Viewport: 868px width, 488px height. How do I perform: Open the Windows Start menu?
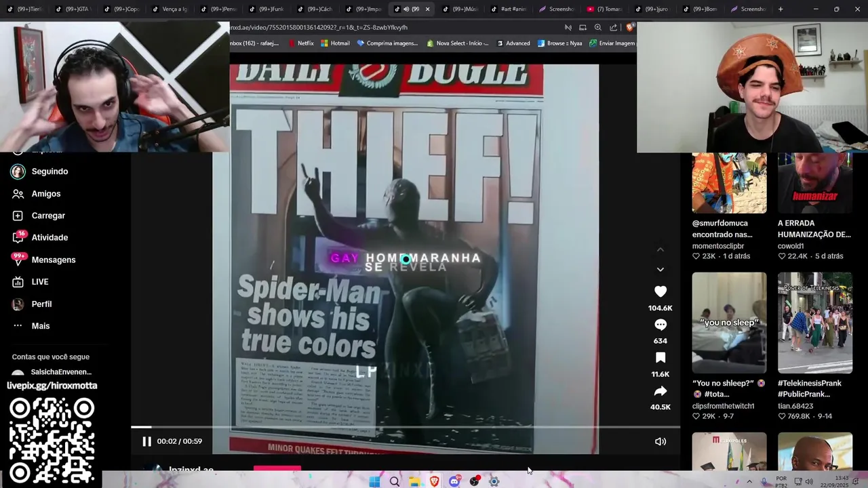pyautogui.click(x=374, y=482)
